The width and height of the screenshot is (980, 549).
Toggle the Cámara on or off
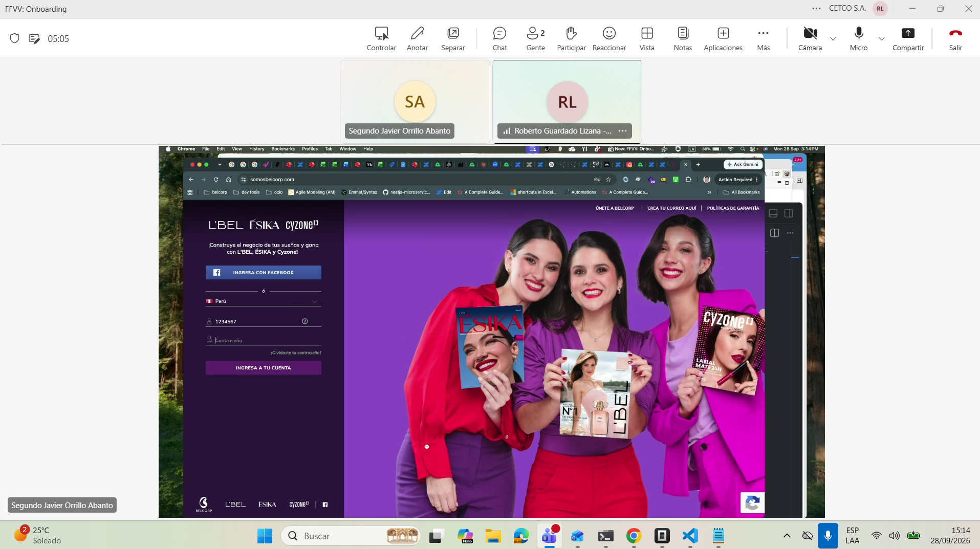(810, 39)
